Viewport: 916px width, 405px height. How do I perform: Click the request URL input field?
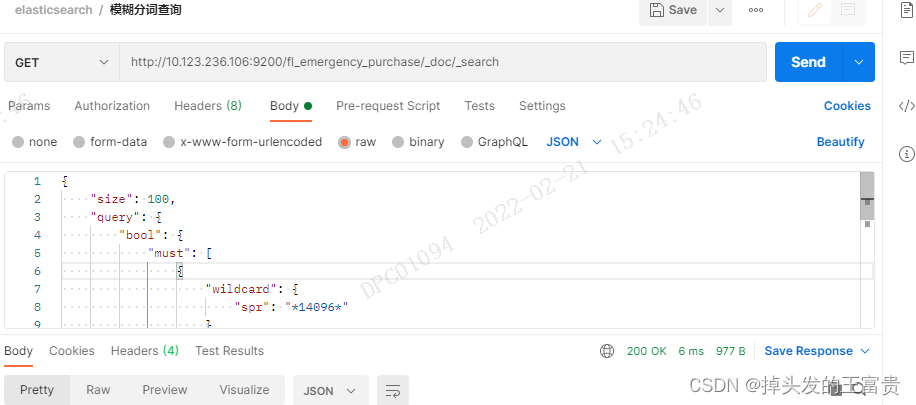[x=443, y=62]
